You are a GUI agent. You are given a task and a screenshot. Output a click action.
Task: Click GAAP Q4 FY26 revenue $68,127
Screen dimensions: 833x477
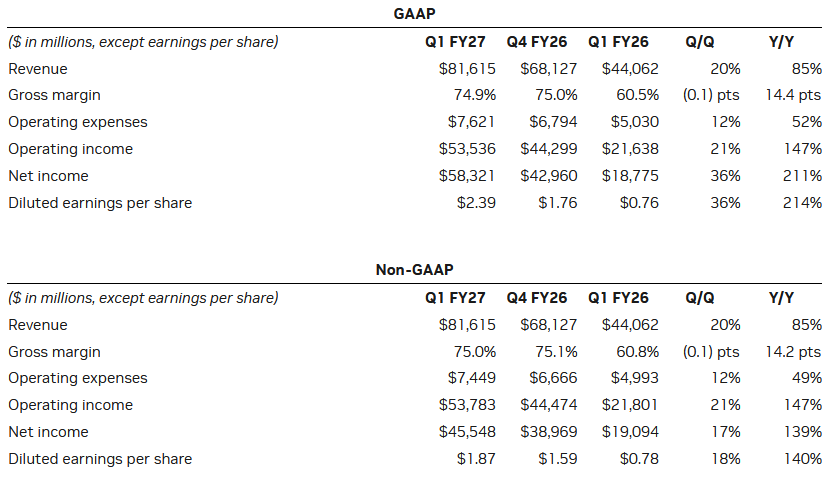[x=548, y=69]
